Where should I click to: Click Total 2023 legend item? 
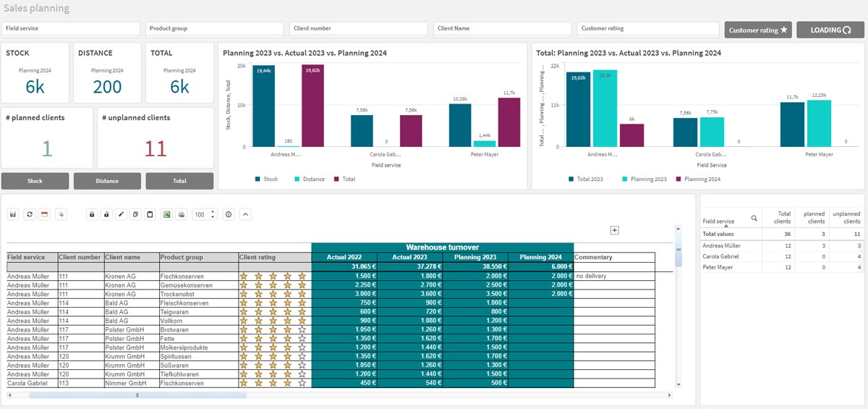[586, 179]
